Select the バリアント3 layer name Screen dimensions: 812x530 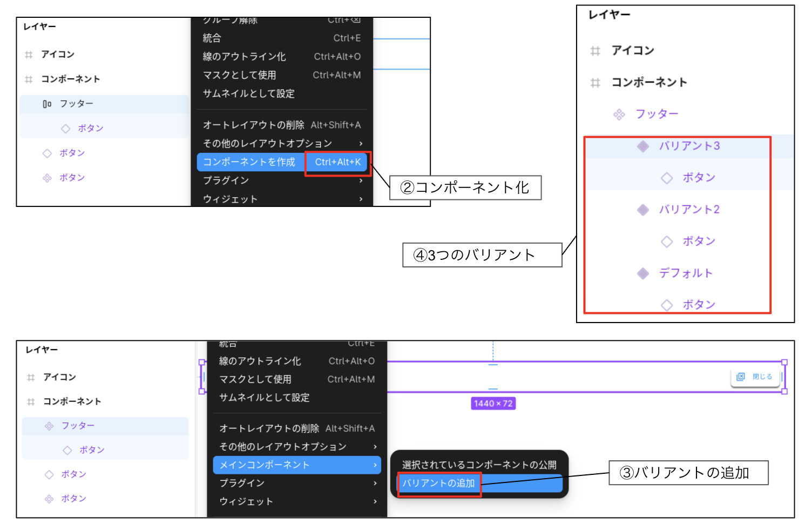[689, 146]
